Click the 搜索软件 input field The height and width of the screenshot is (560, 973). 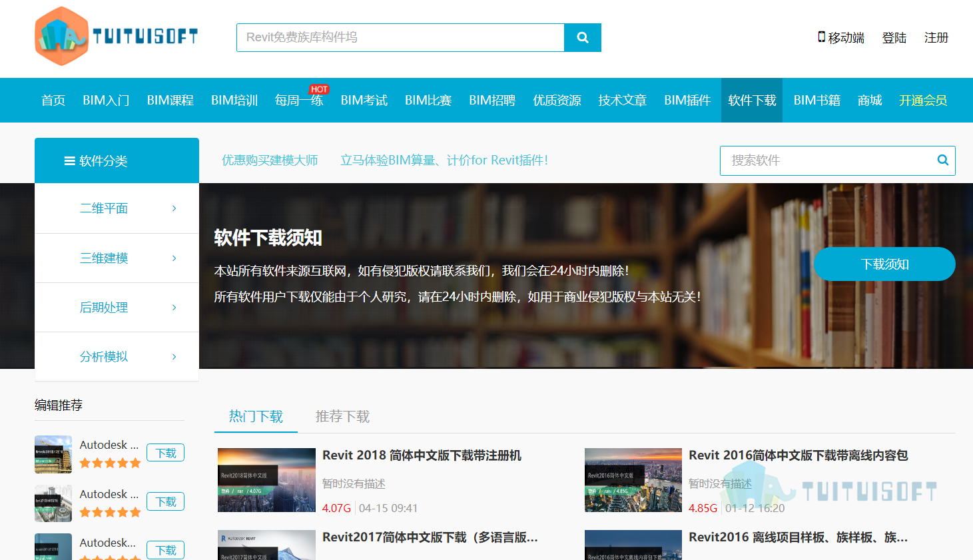838,160
